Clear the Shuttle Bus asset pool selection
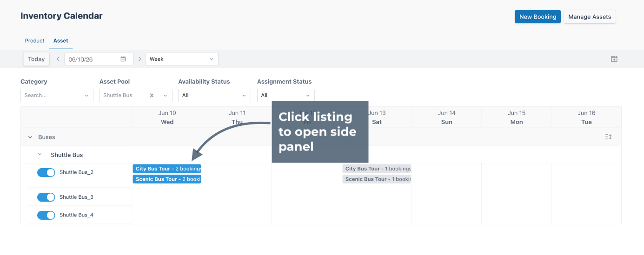This screenshot has width=644, height=255. [152, 95]
